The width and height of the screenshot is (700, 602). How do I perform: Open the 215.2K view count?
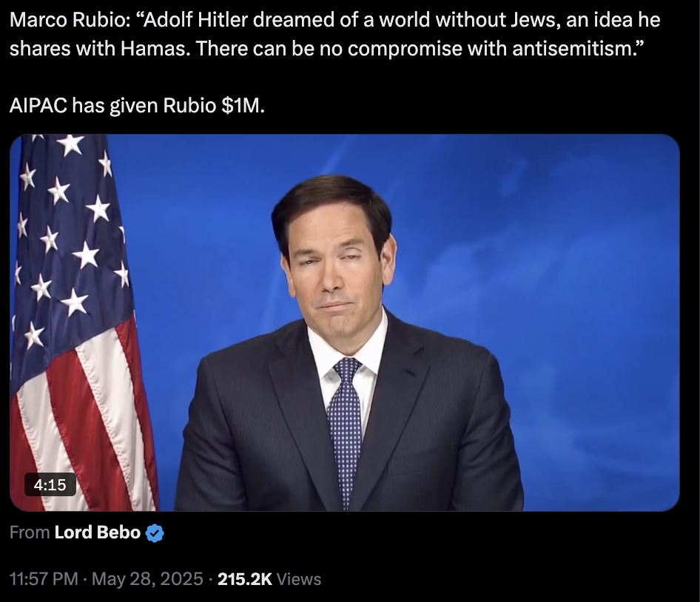[245, 579]
